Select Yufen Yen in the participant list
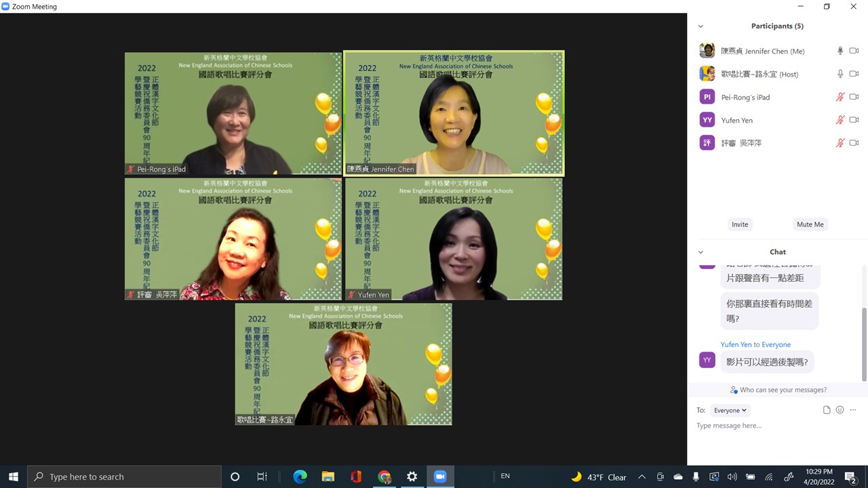This screenshot has width=868, height=488. tap(736, 119)
